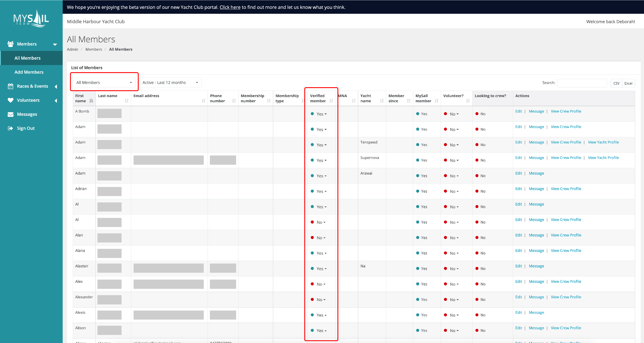Screen dimensions: 644x343
Task: Click the Races & Events calendar icon
Action: (10, 86)
